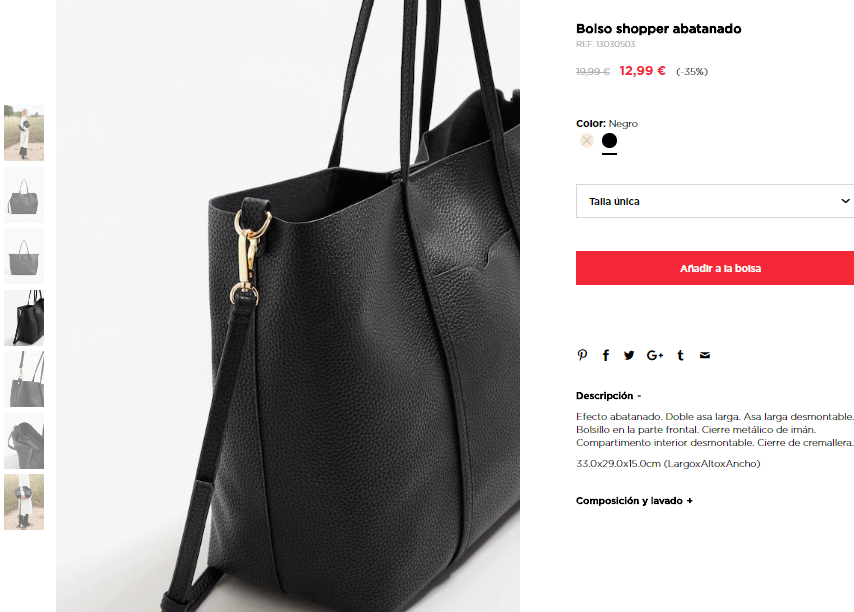The image size is (854, 612).
Task: Click the main black bag product image
Action: click(288, 306)
